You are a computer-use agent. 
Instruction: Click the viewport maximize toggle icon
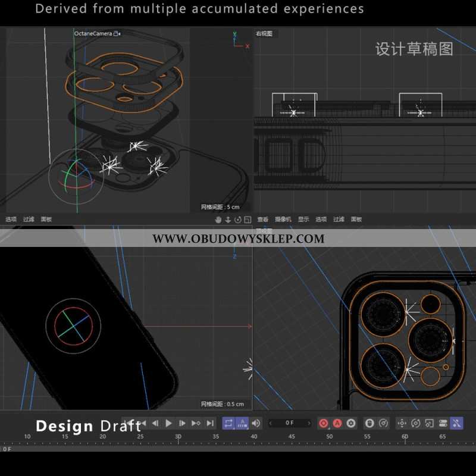point(248,220)
